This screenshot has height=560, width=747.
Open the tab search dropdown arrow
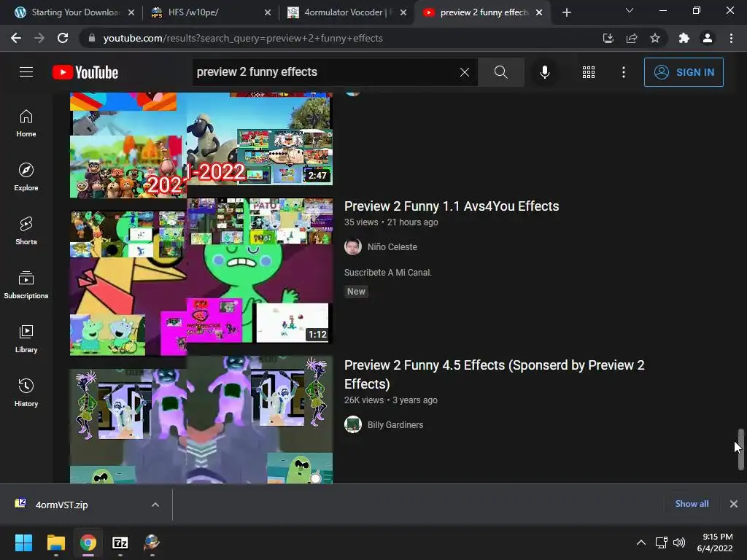[x=630, y=10]
